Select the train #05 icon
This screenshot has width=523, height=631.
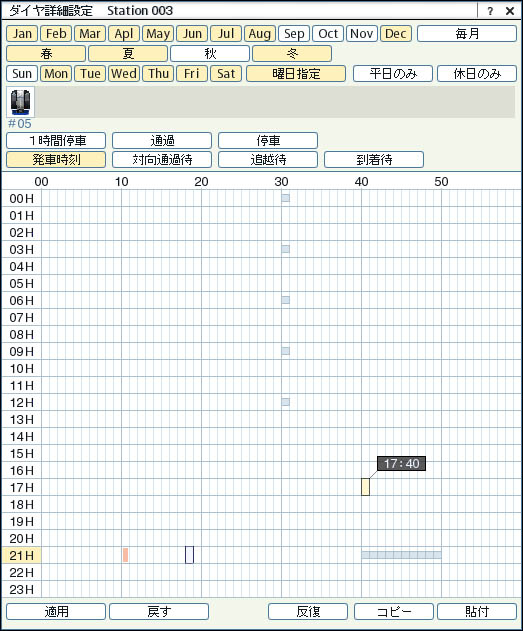coord(21,102)
